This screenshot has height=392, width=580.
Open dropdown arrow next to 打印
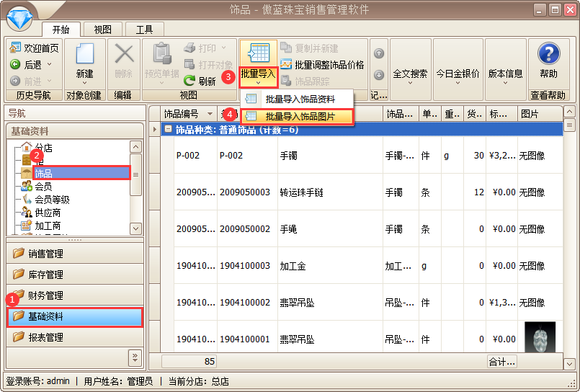click(x=224, y=48)
